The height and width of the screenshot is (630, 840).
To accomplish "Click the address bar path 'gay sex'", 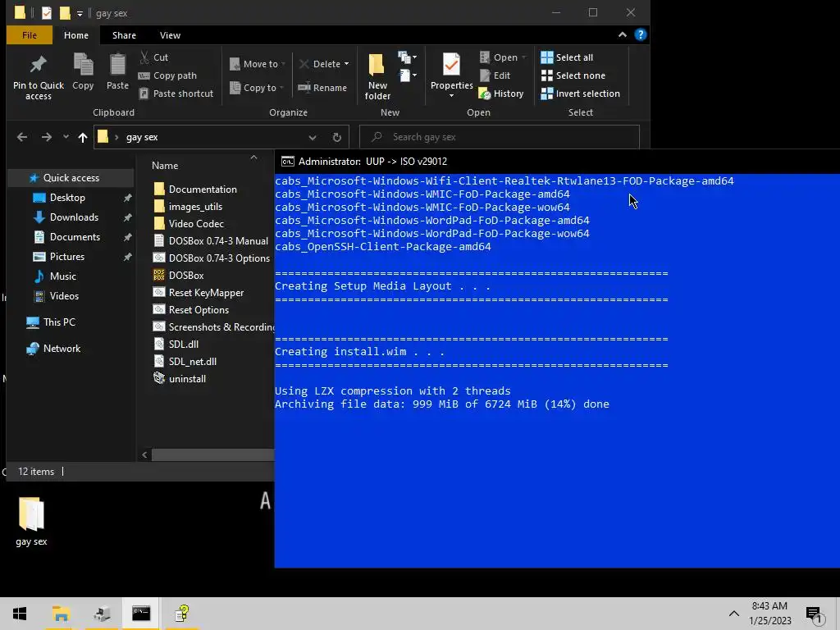I will pos(142,137).
